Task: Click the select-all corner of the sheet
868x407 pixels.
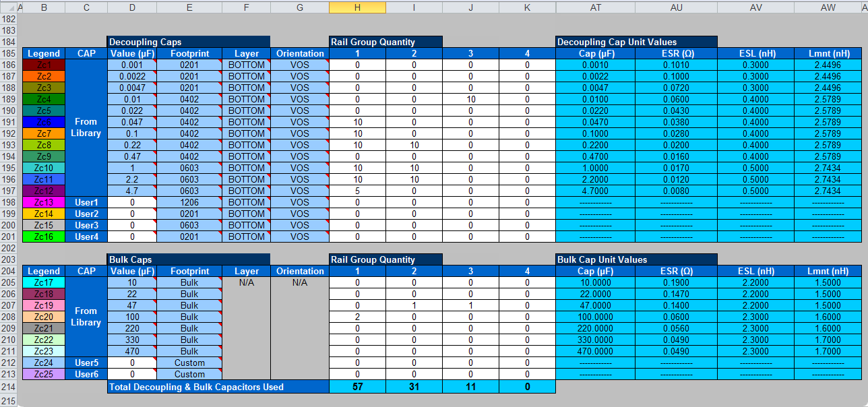Action: [8, 7]
